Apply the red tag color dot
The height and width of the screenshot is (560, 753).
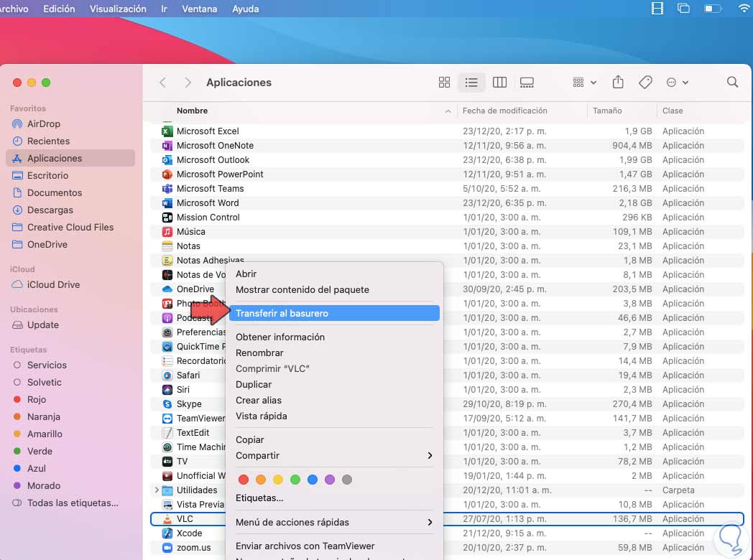tap(244, 480)
